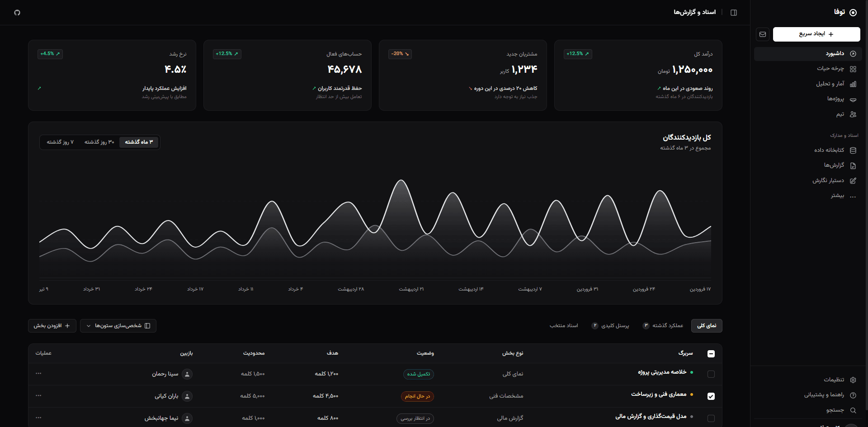The image size is (868, 427).
Task: Select the ۷ روز گذشته range toggle
Action: pyautogui.click(x=60, y=142)
